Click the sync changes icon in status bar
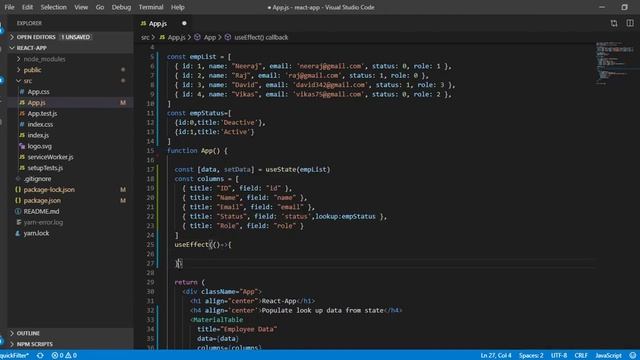The width and height of the screenshot is (640, 360). click(40, 355)
